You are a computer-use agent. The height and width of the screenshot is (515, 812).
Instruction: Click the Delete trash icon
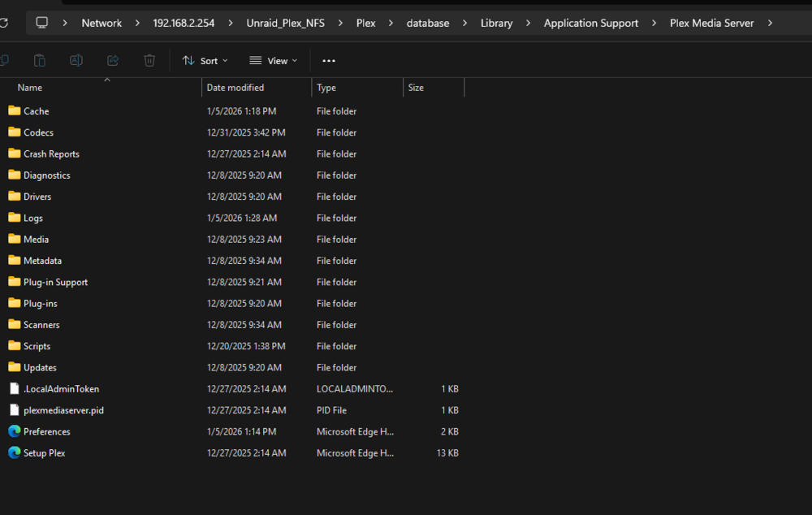(x=149, y=61)
